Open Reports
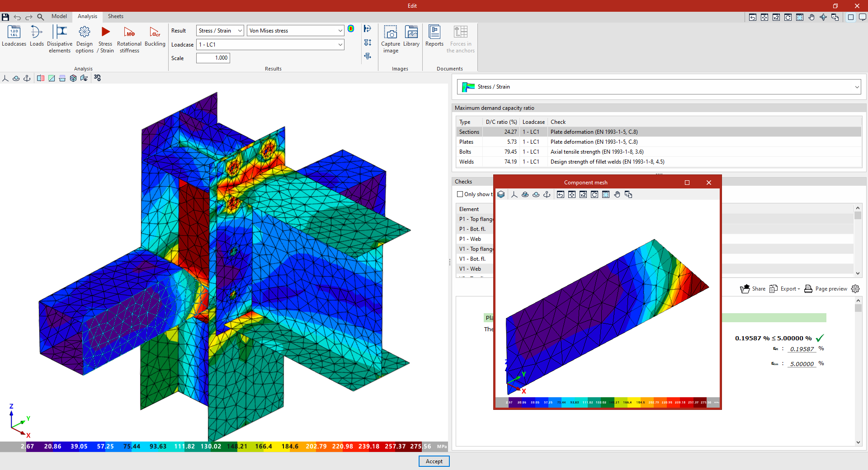The width and height of the screenshot is (868, 470). click(x=434, y=36)
